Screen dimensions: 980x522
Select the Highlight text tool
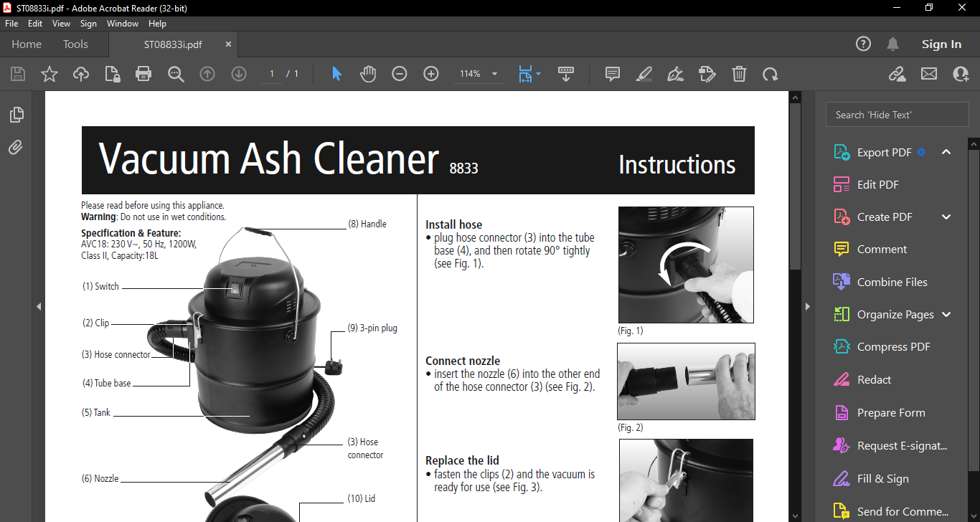[x=644, y=74]
